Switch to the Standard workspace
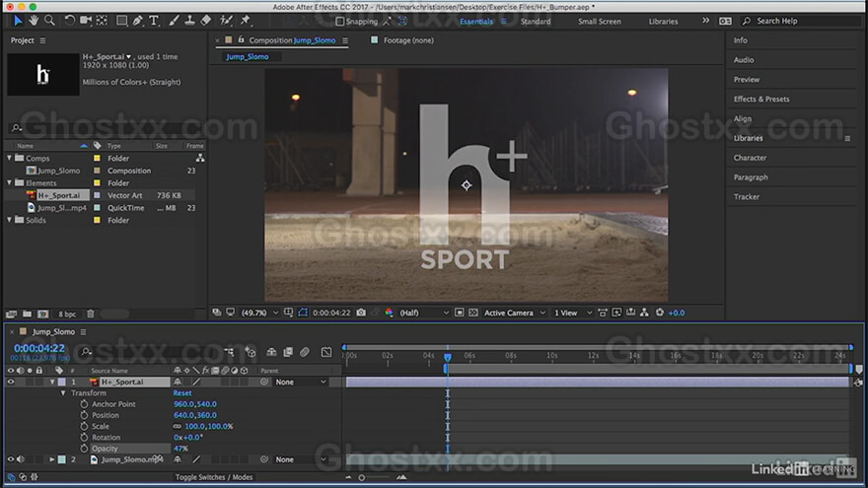The height and width of the screenshot is (488, 868). click(536, 21)
